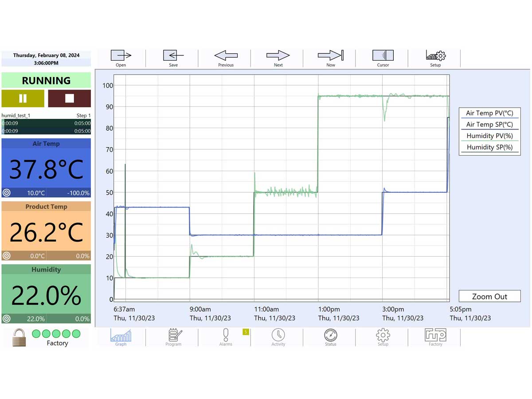Open the Activity log screen
Image resolution: width=532 pixels, height=399 pixels.
(x=278, y=337)
